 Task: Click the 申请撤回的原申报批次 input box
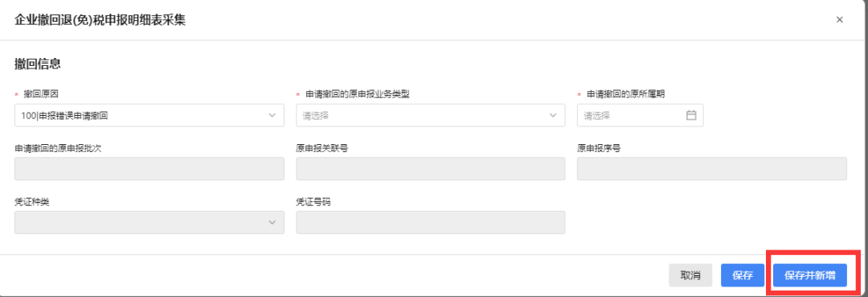click(149, 168)
